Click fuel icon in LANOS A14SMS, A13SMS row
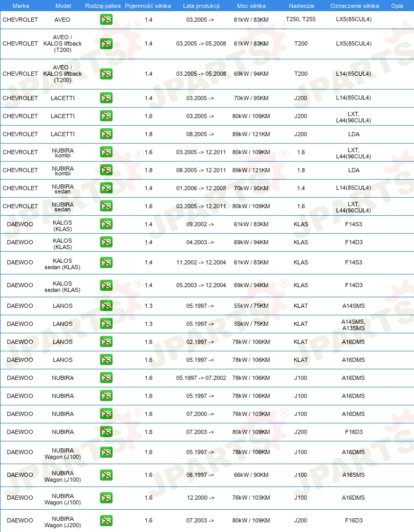This screenshot has height=532, width=414. click(x=106, y=324)
